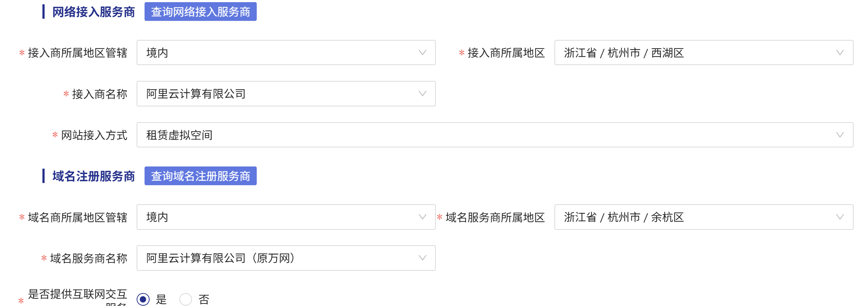Click chevron arrow in 域名商所属地区管辖 field
The image size is (868, 306).
[x=422, y=217]
